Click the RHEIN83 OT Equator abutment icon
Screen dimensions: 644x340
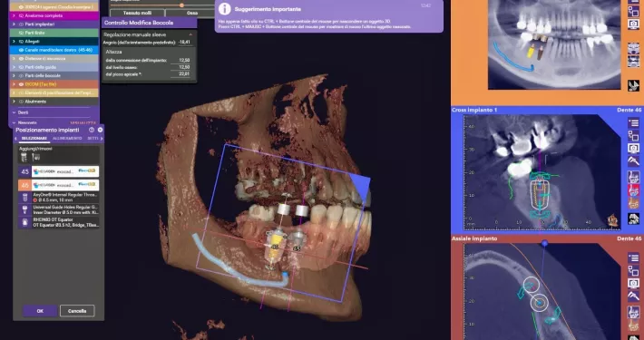point(24,222)
